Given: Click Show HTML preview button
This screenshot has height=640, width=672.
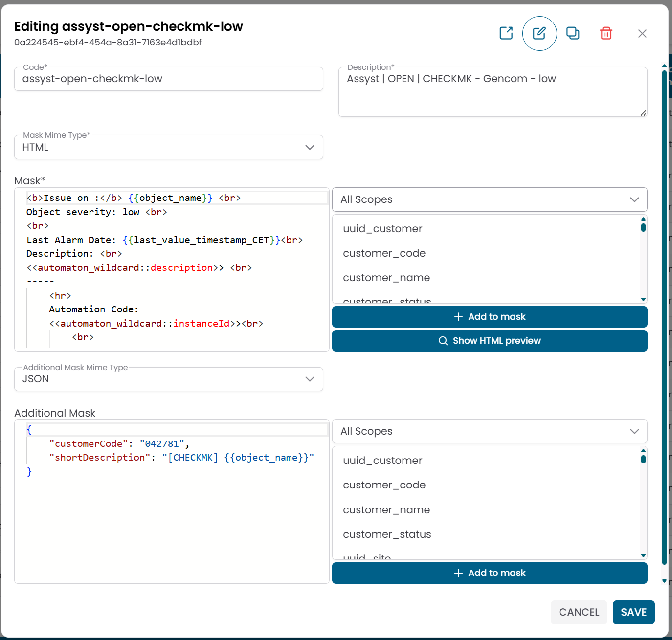Looking at the screenshot, I should (x=489, y=341).
